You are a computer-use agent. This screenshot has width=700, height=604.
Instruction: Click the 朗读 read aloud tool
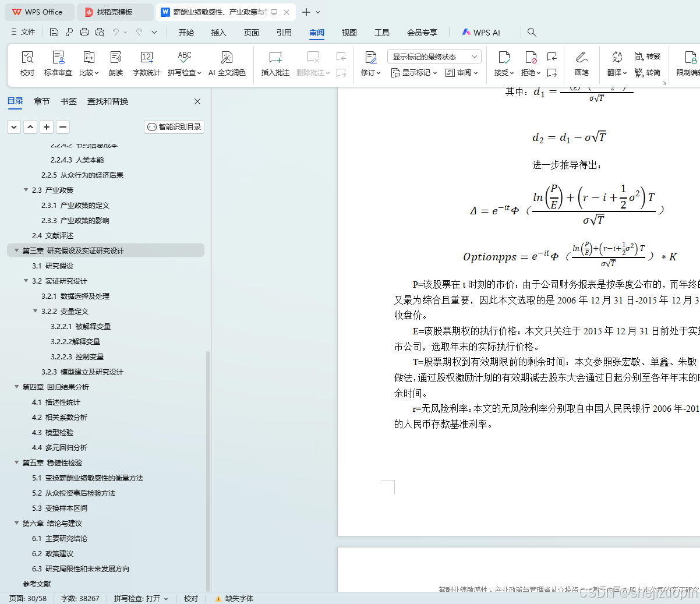116,63
